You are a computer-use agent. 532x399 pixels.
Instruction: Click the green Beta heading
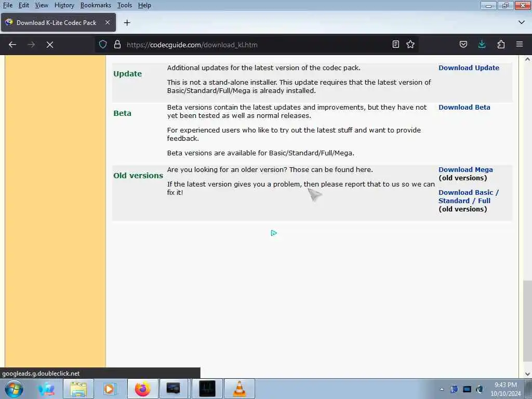pos(122,113)
